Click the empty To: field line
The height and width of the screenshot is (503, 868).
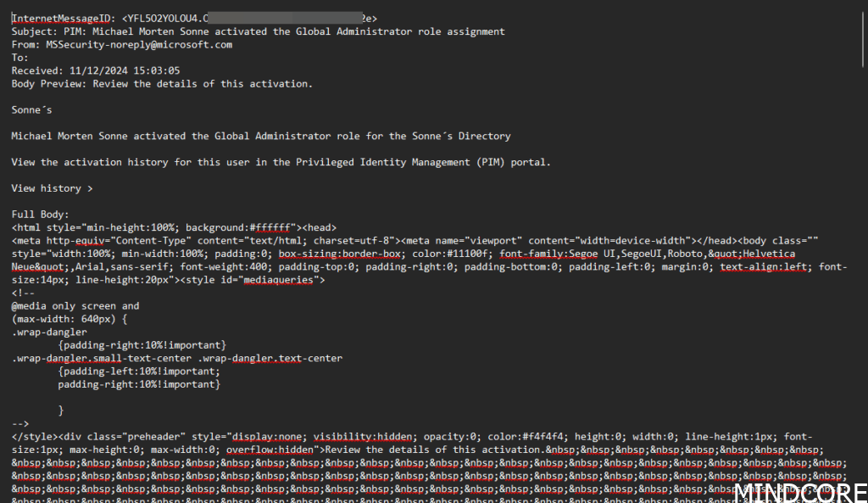(20, 58)
